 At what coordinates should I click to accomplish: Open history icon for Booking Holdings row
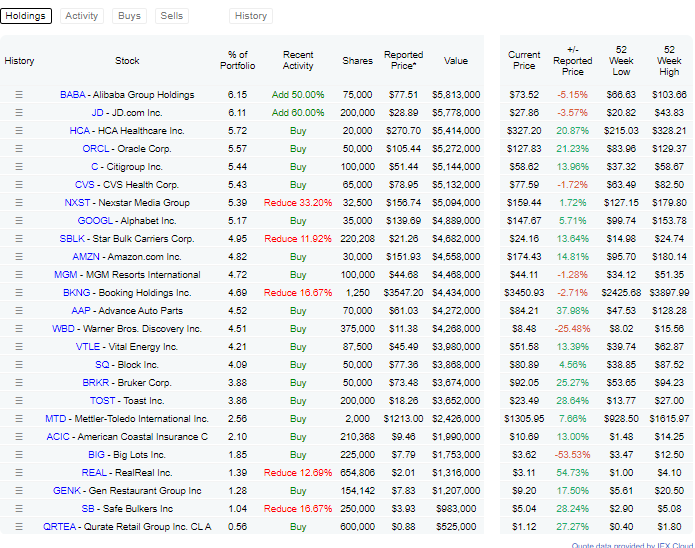click(x=18, y=292)
